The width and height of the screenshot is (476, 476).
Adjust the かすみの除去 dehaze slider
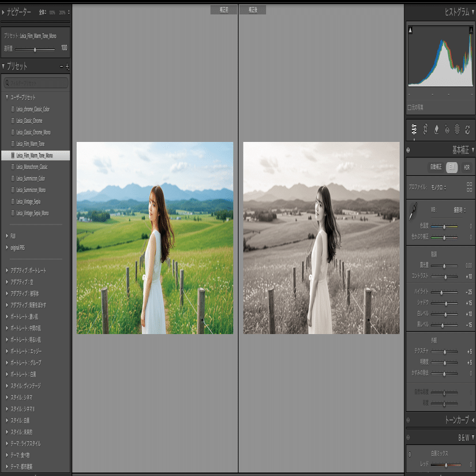444,373
